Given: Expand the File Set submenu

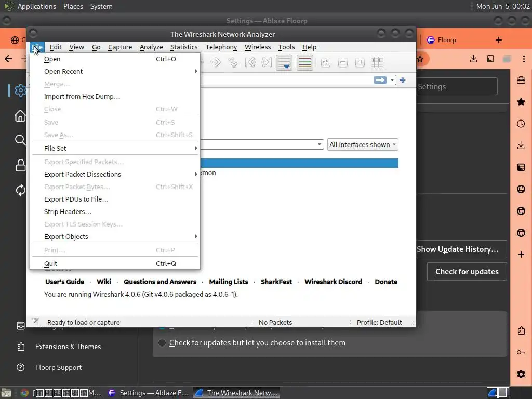Looking at the screenshot, I should click(115, 148).
